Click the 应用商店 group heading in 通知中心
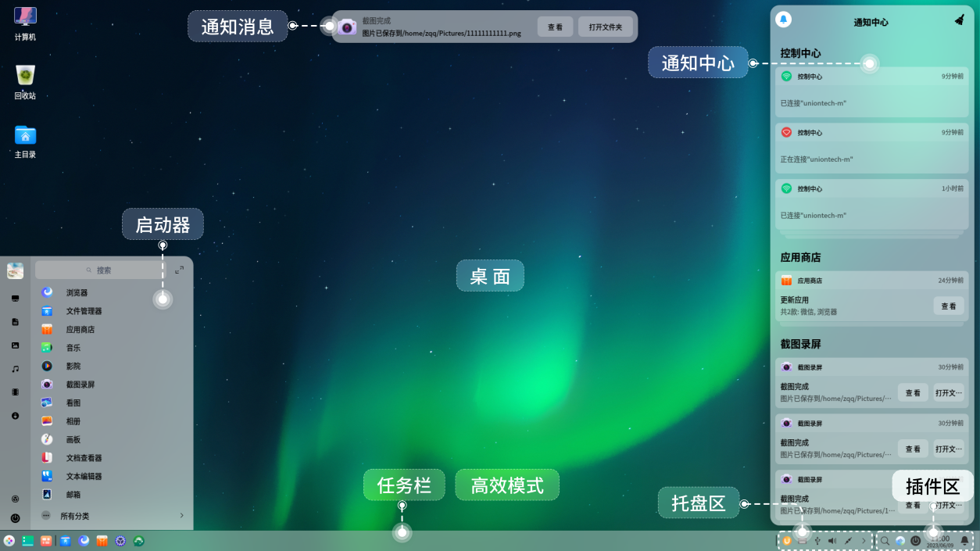This screenshot has width=980, height=551. [x=800, y=257]
